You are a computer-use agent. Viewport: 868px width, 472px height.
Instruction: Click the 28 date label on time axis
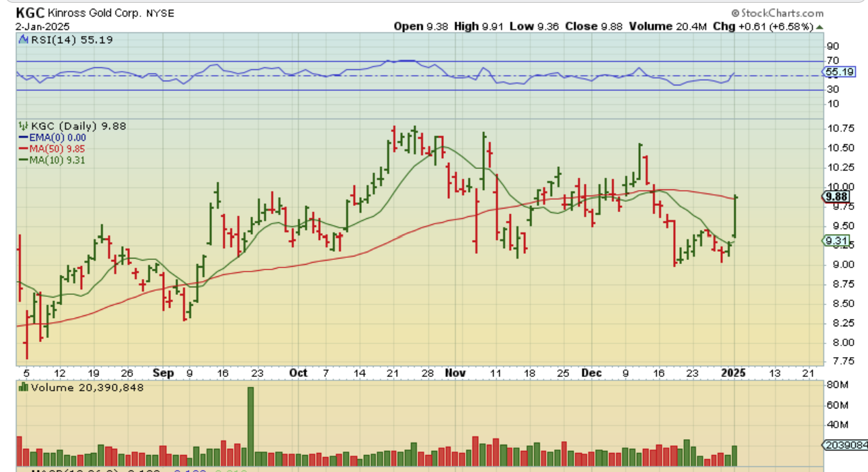coord(428,373)
